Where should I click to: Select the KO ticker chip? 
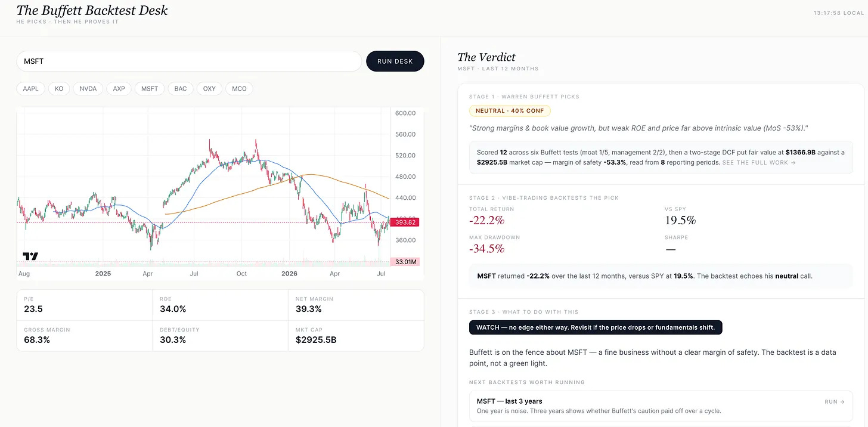coord(59,89)
